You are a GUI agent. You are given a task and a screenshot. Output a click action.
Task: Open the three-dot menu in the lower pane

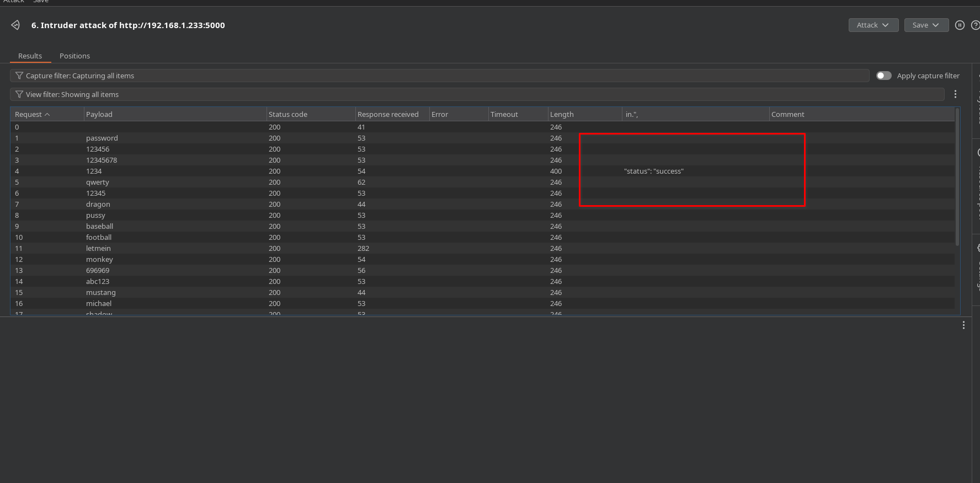[x=963, y=325]
